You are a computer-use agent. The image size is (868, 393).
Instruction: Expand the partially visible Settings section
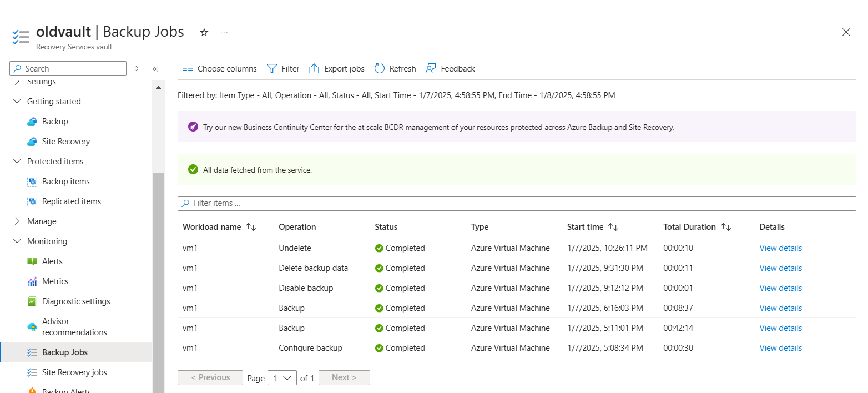[x=17, y=82]
